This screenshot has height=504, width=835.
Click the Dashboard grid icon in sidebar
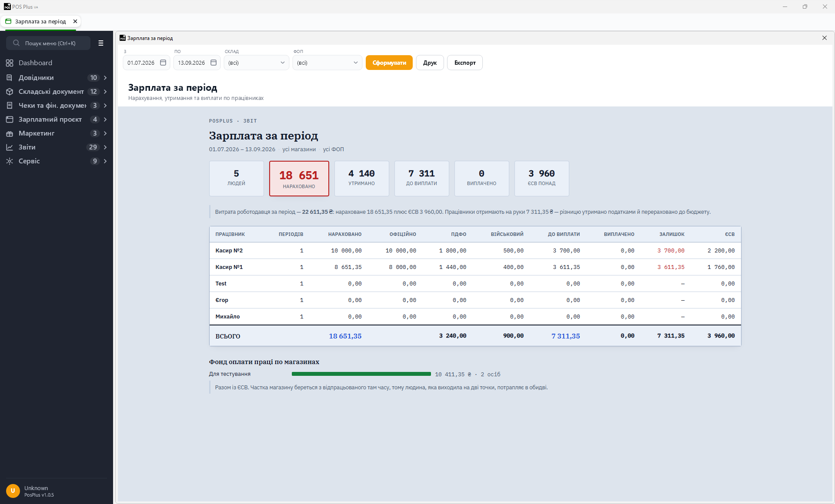[10, 63]
